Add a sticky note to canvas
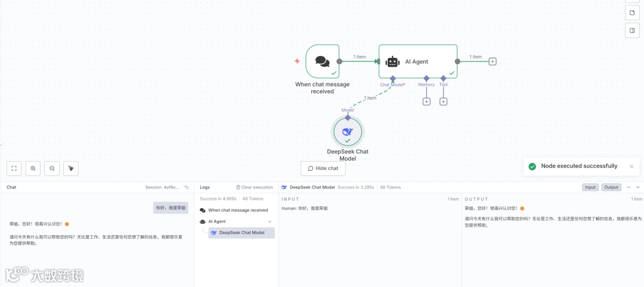The image size is (644, 287). click(x=632, y=13)
